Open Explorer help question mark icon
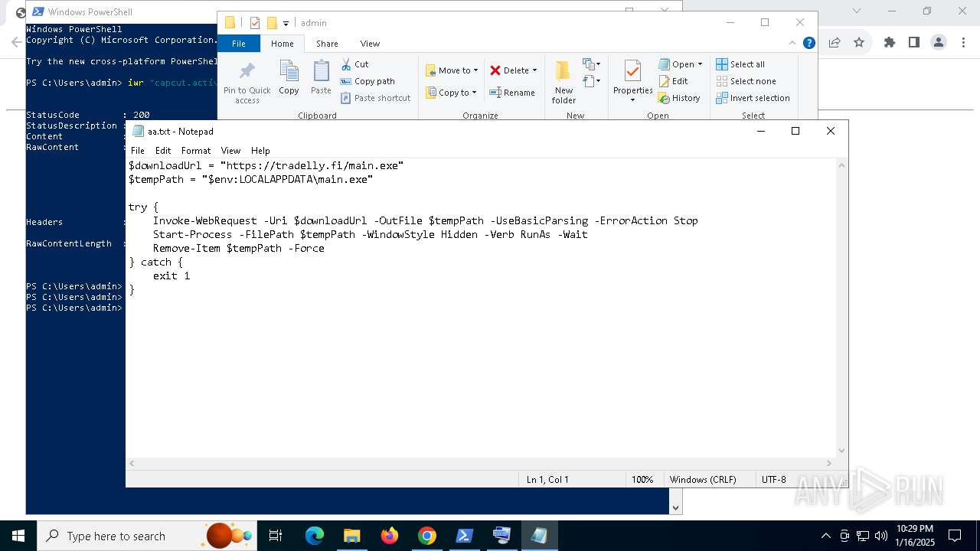Viewport: 980px width, 551px height. (x=808, y=43)
